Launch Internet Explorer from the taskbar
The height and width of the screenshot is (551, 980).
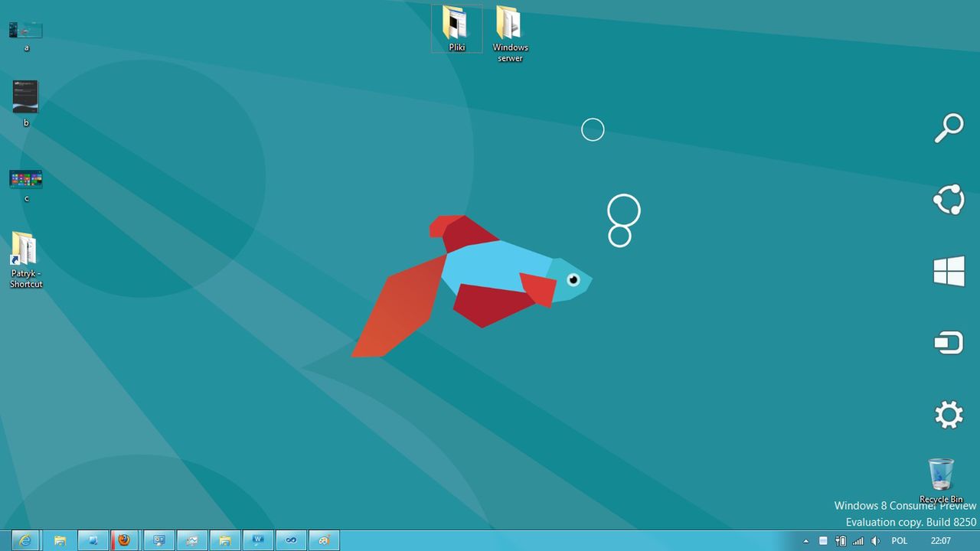(x=25, y=540)
